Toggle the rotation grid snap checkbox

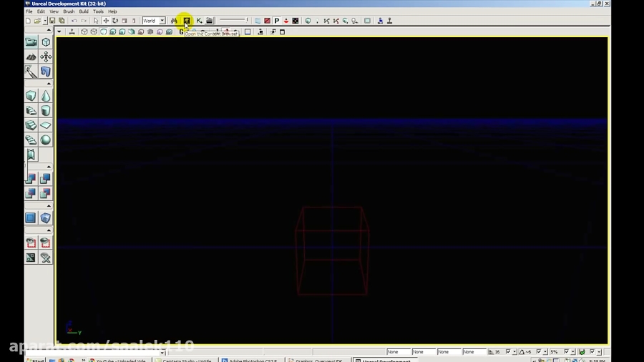pos(539,352)
